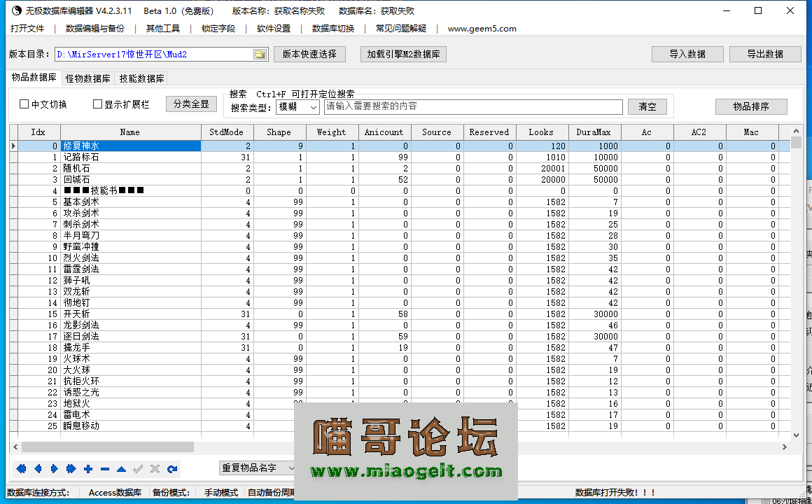Screen dimensions: 812x504
Task: Toggle the 显示扩展栏 checkbox
Action: [98, 104]
